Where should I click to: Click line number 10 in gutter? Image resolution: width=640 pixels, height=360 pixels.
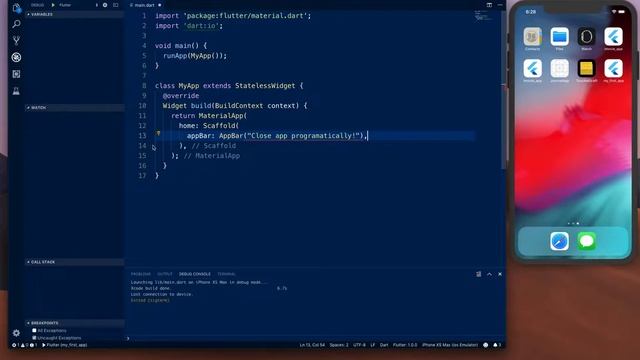(x=142, y=106)
